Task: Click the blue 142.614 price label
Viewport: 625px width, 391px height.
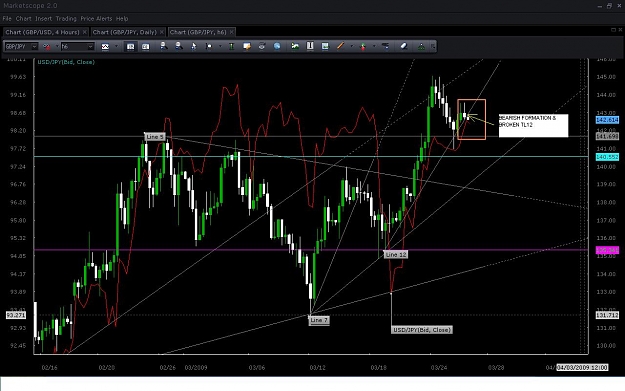Action: (x=607, y=120)
